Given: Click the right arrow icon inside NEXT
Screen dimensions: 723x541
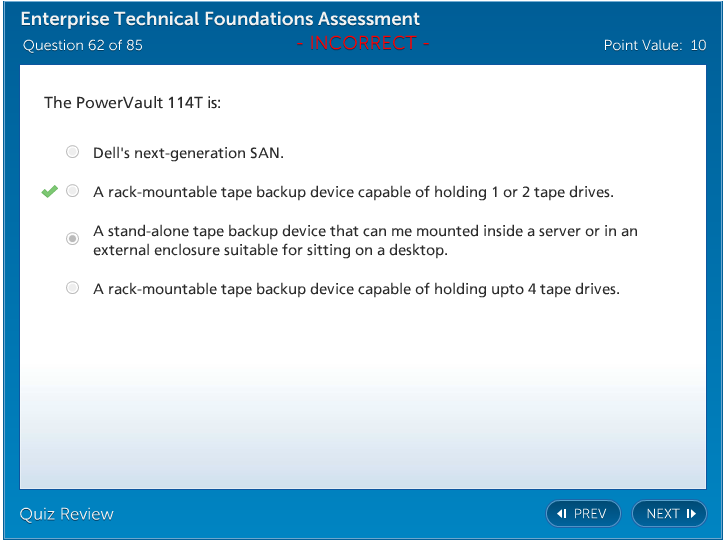Looking at the screenshot, I should point(691,514).
